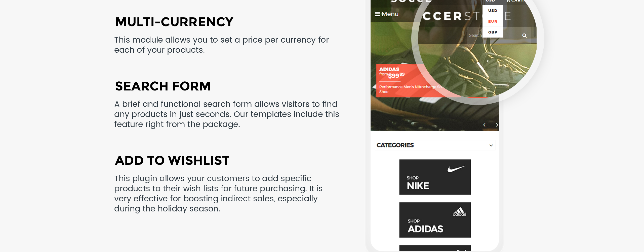Go to next slide arrow
This screenshot has width=644, height=252.
click(x=497, y=125)
